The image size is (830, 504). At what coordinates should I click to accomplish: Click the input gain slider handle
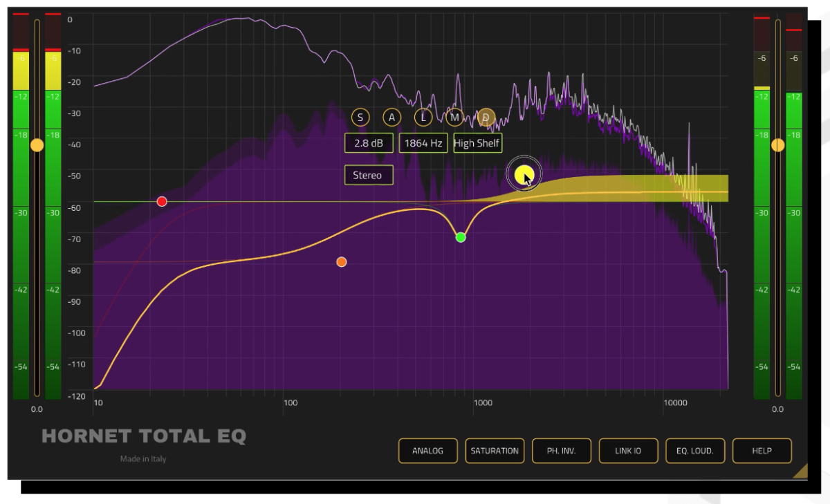point(37,145)
